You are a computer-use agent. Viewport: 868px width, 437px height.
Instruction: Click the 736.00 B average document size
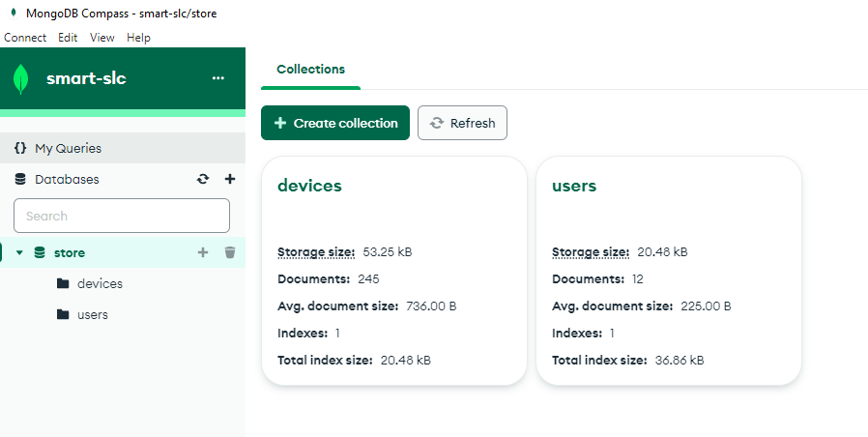pos(431,306)
